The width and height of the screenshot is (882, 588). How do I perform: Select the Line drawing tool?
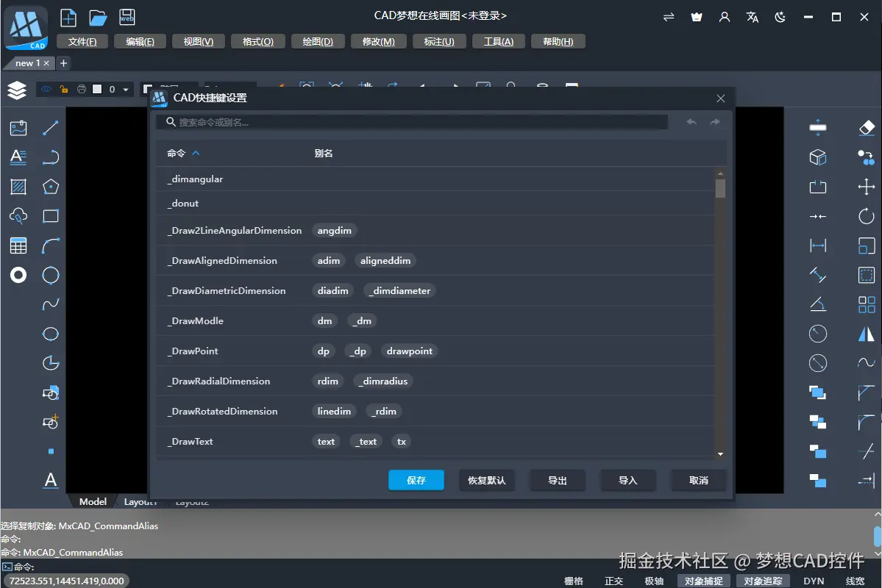coord(51,128)
